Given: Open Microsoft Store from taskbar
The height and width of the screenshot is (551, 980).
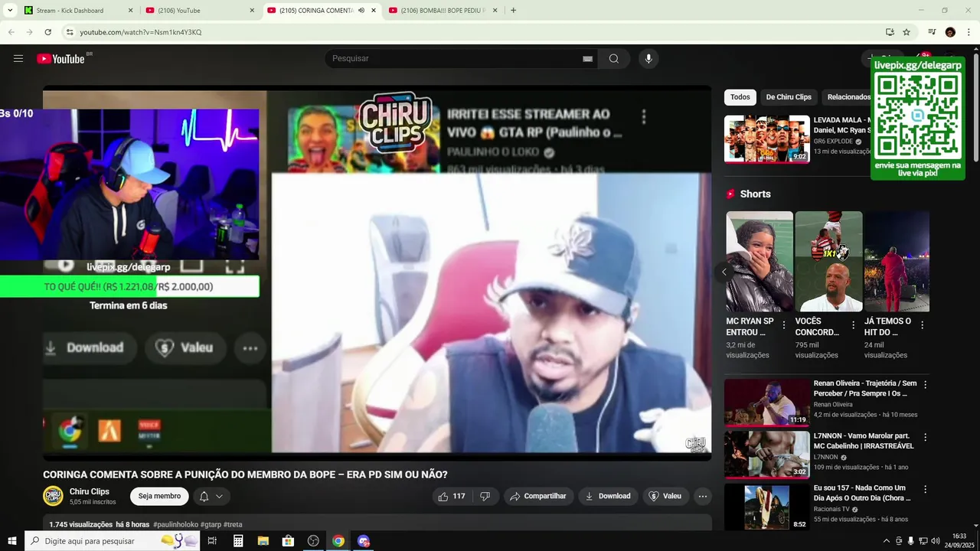Looking at the screenshot, I should [x=288, y=541].
